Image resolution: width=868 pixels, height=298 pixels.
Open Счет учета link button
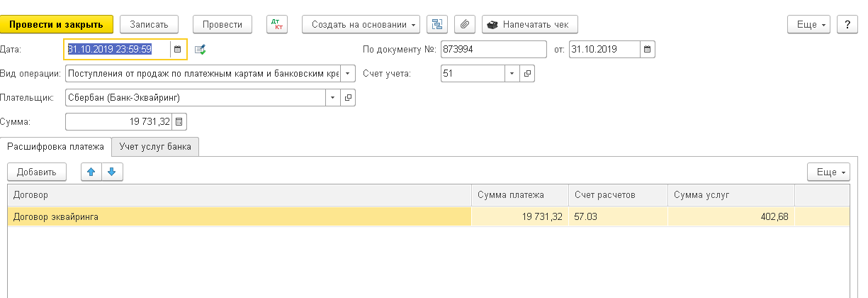pos(528,74)
